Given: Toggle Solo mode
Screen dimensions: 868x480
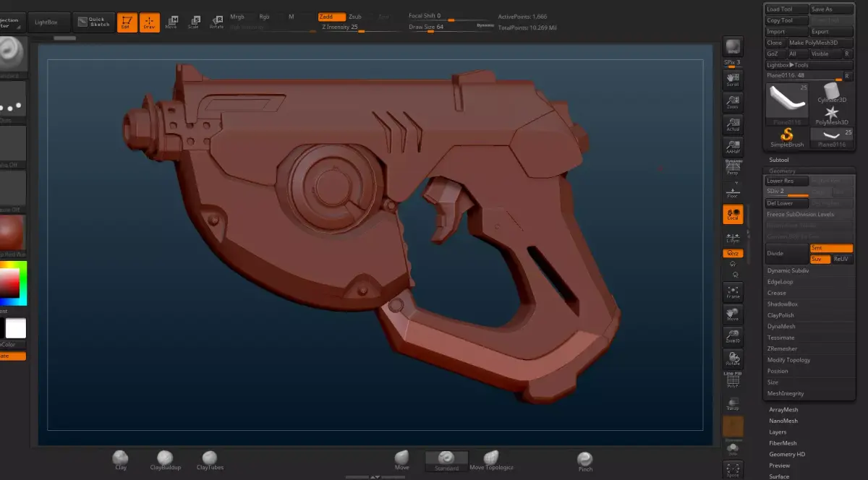Looking at the screenshot, I should pos(733,450).
